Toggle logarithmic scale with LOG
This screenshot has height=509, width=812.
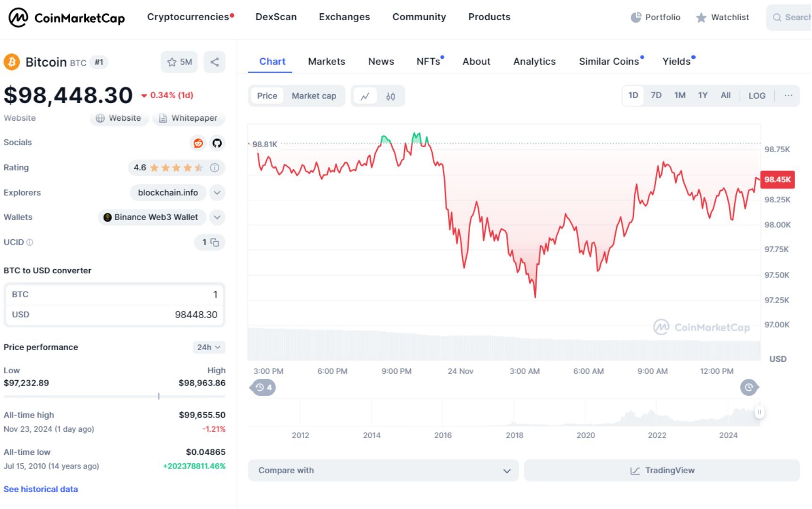click(x=757, y=95)
